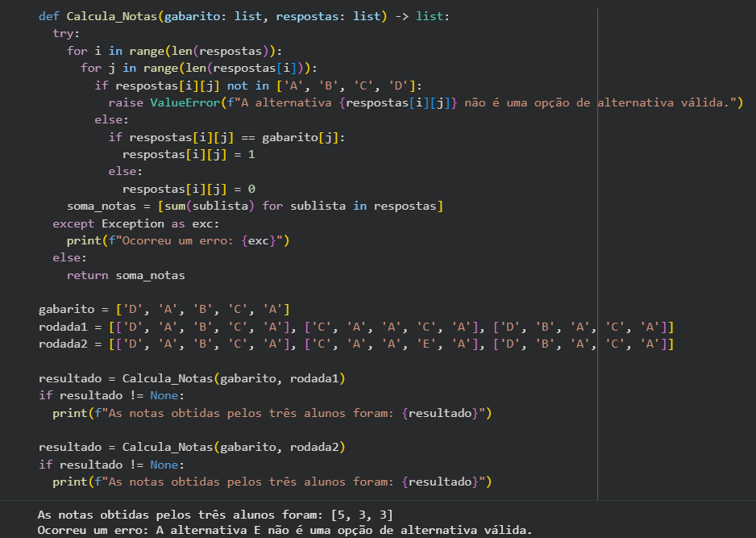Click the 'return soma_notas' statement
This screenshot has height=538, width=756.
[126, 275]
